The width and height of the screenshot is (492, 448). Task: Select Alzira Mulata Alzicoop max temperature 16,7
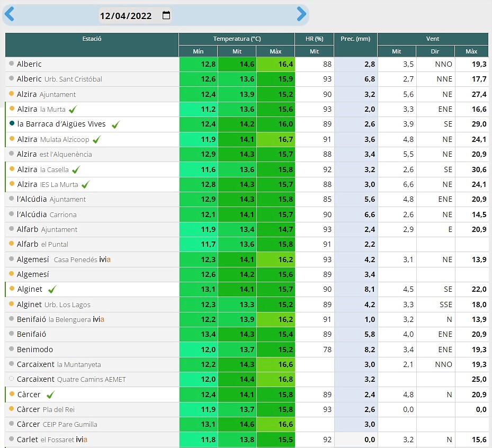click(276, 139)
